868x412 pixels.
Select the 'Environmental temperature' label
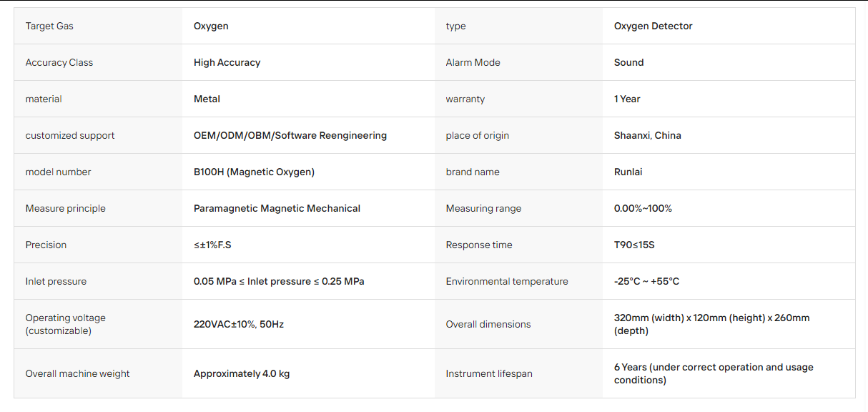click(507, 282)
